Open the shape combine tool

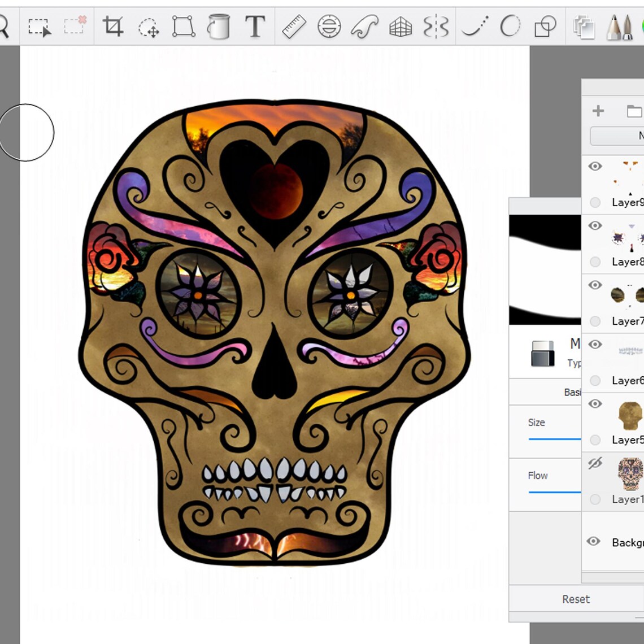coord(544,27)
